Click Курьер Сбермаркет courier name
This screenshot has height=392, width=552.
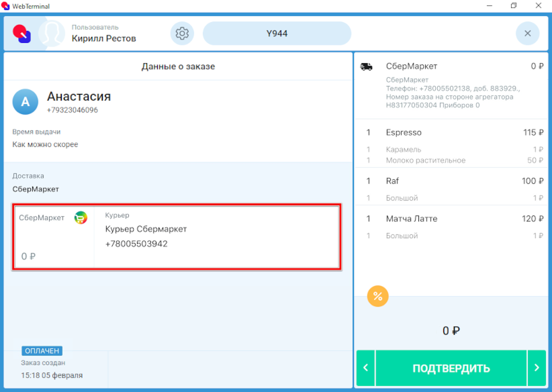(146, 229)
